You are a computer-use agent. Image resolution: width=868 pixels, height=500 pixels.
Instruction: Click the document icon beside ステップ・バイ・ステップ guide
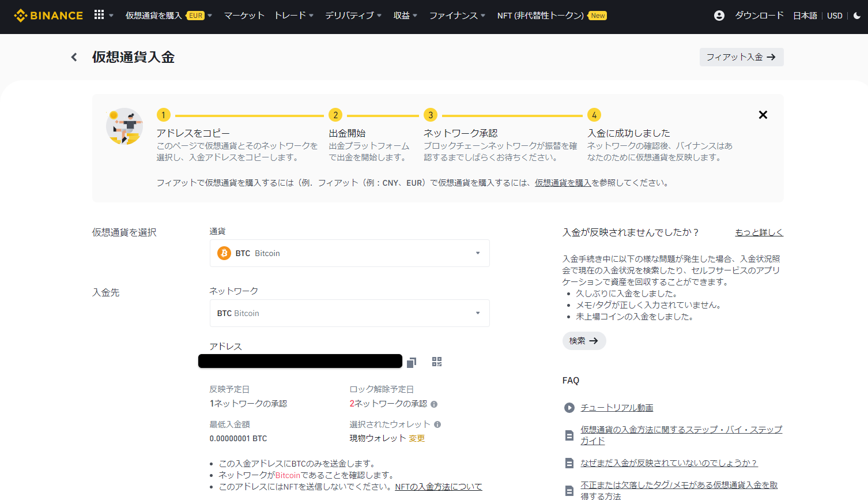coord(569,435)
